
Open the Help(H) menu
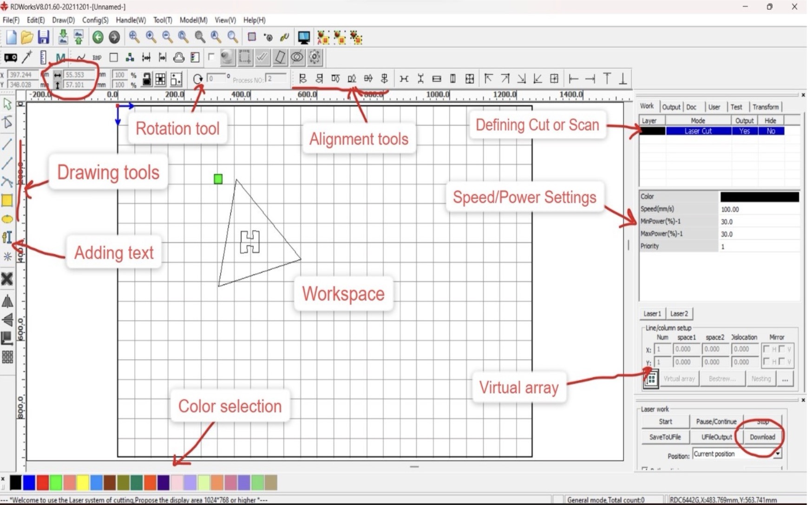pyautogui.click(x=255, y=20)
